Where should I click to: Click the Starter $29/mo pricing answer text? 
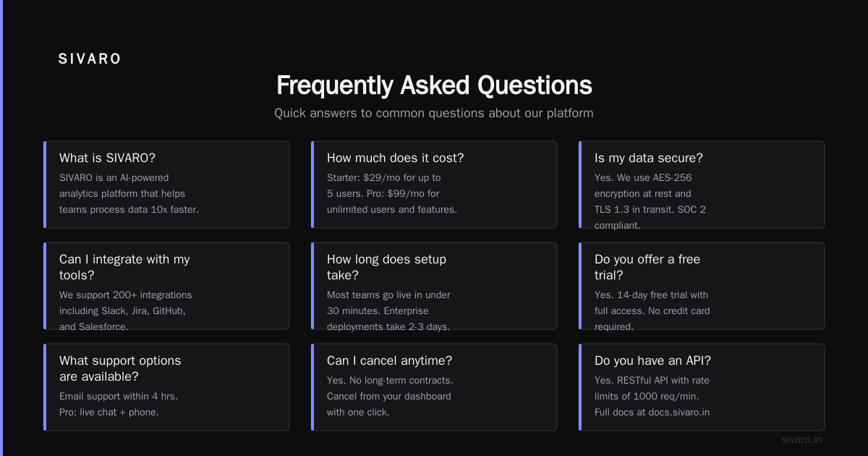coord(392,193)
